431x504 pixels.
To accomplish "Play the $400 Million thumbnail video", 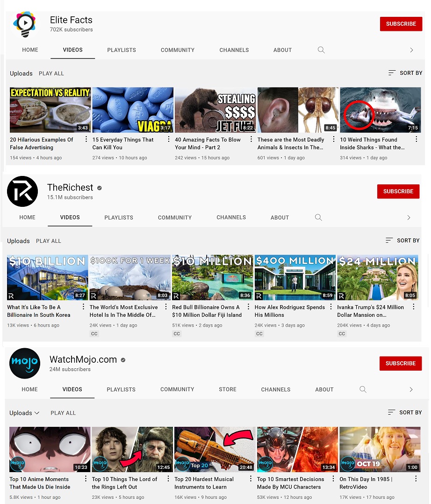I will 295,278.
